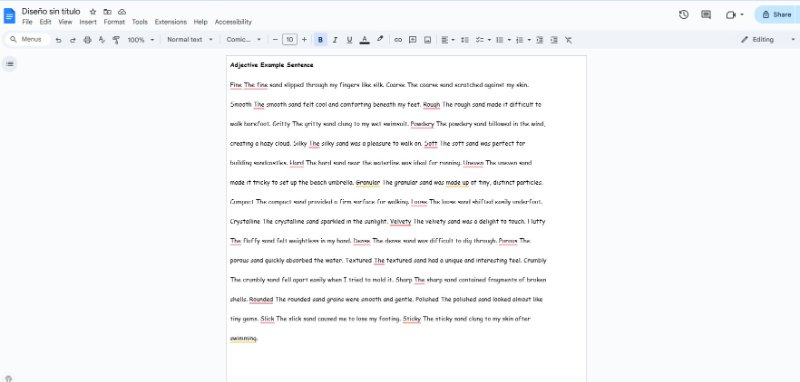This screenshot has height=382, width=800.
Task: Toggle the bulleted list icon
Action: pos(499,39)
